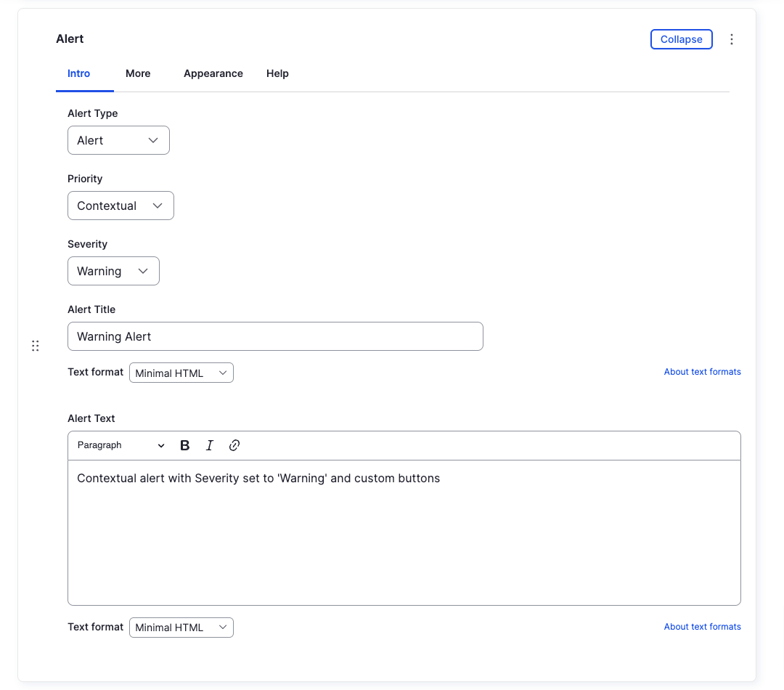784x690 pixels.
Task: Collapse the Alert section
Action: click(681, 39)
